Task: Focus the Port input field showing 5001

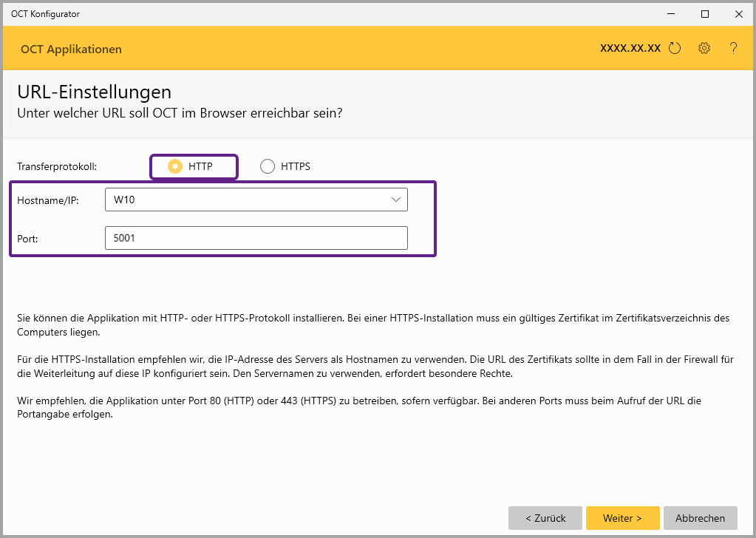Action: tap(256, 238)
